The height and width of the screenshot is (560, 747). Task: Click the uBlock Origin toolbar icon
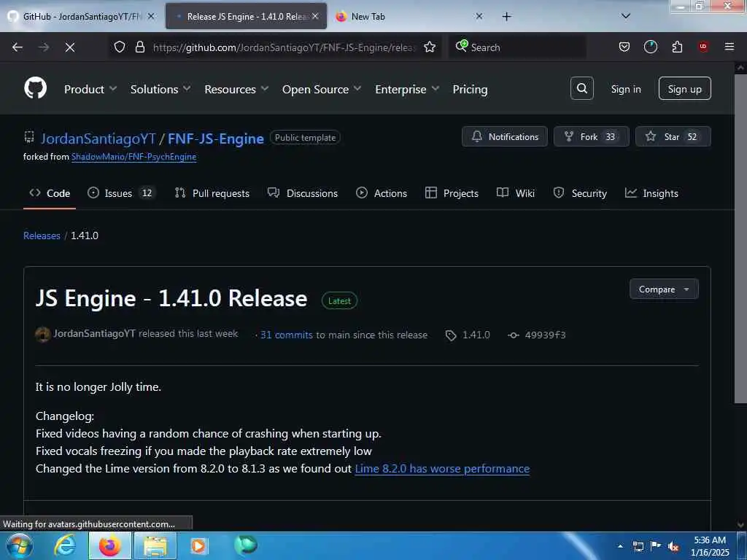click(x=703, y=47)
